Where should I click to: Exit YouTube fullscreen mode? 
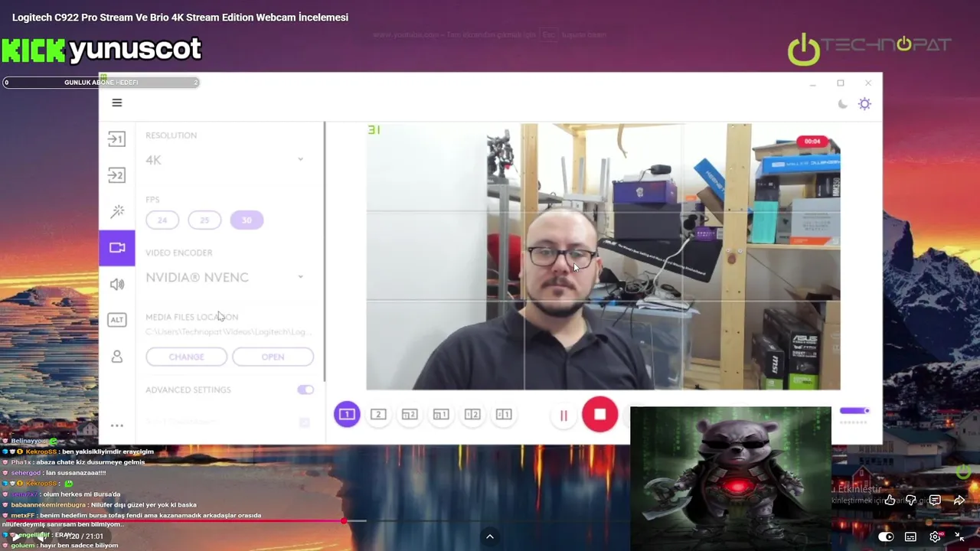pyautogui.click(x=959, y=536)
